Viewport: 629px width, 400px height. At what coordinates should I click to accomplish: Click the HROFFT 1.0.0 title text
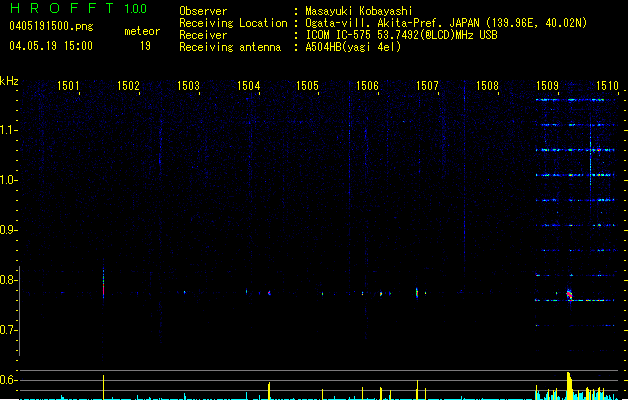tap(79, 8)
